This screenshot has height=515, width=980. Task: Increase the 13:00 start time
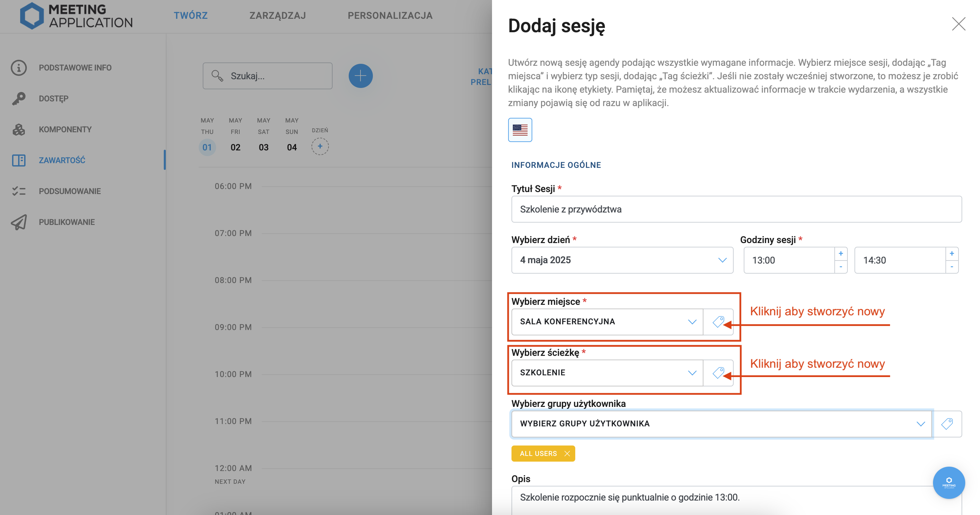point(841,253)
